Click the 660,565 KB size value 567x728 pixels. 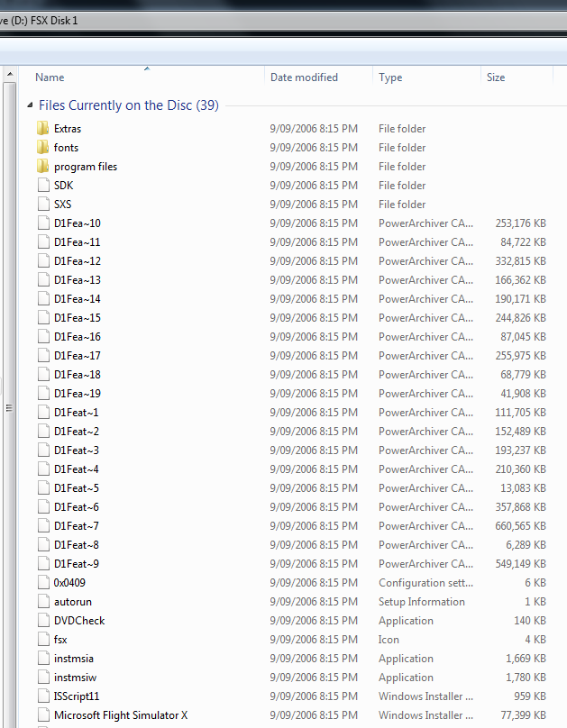[520, 525]
